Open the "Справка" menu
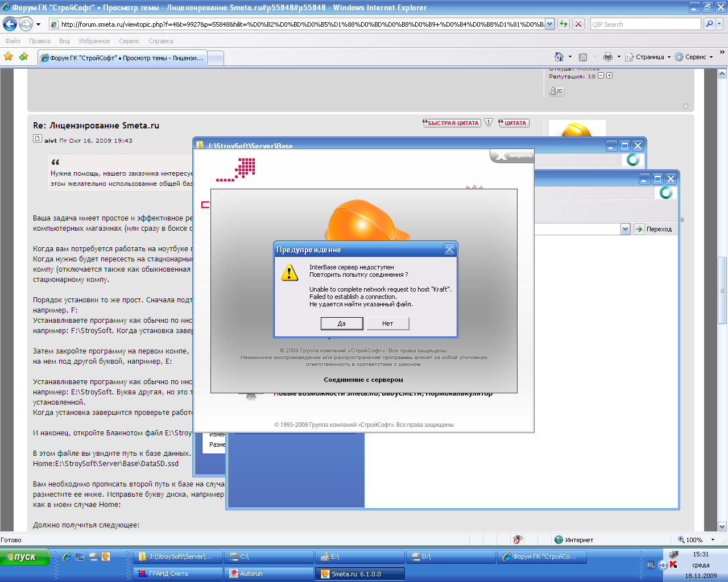Screen dimensions: 728x582 pos(161,41)
